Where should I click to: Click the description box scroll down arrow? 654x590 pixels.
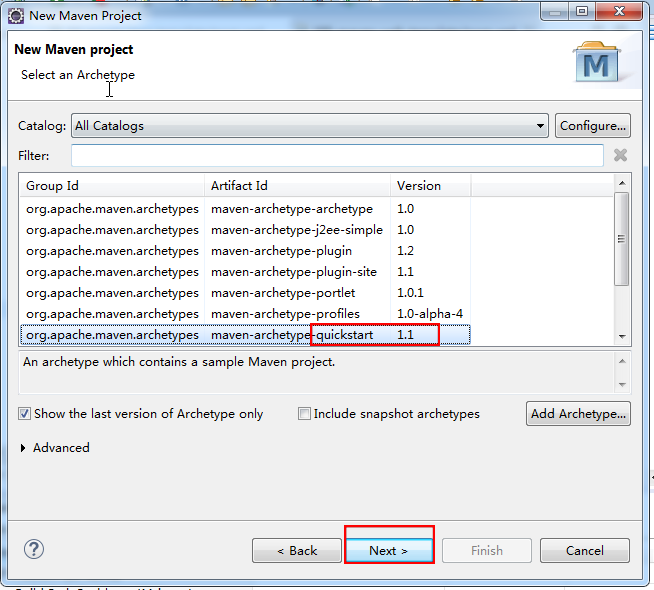[x=622, y=384]
